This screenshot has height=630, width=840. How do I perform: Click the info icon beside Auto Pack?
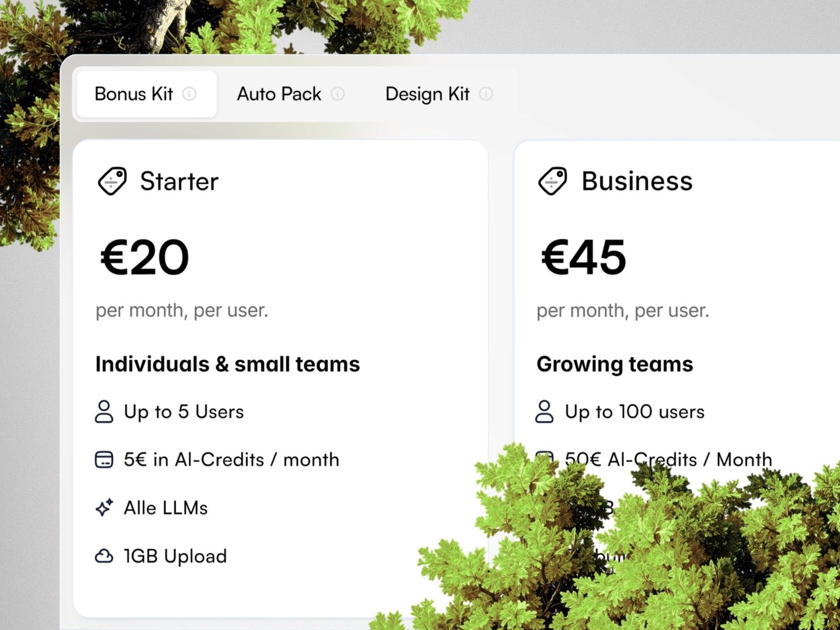338,94
